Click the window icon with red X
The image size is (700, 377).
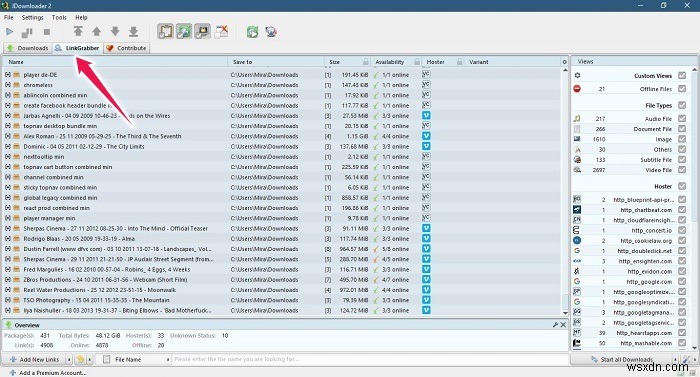[x=221, y=32]
